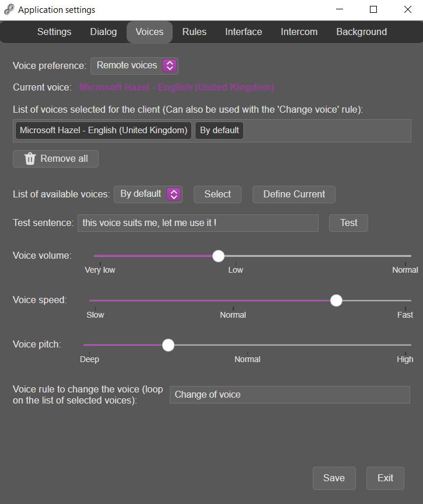
Task: Click the Voice pitch slider handle
Action: click(168, 345)
